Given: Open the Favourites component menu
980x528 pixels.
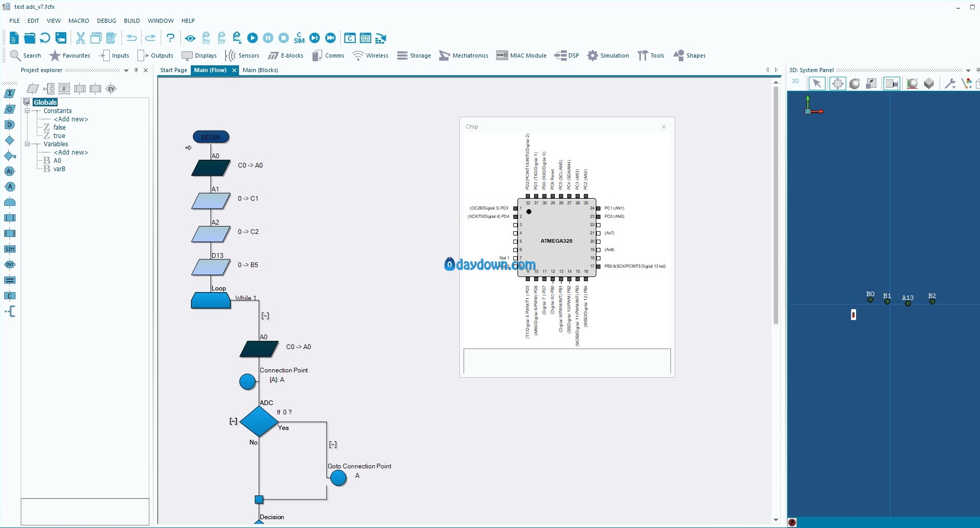Looking at the screenshot, I should coord(69,55).
